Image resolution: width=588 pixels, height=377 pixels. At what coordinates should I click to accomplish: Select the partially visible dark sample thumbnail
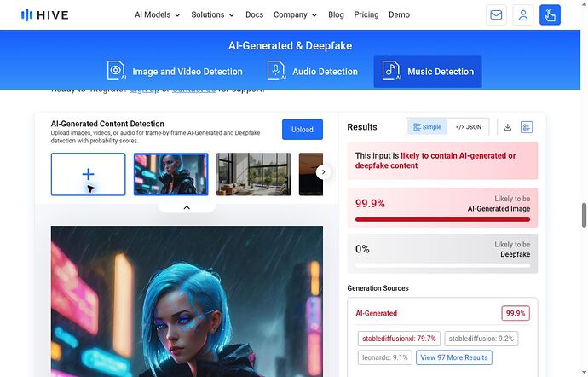(x=311, y=174)
